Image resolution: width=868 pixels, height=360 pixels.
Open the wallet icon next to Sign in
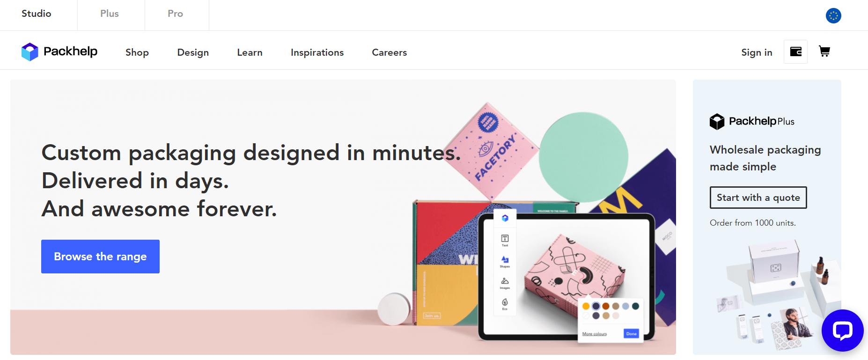[x=795, y=51]
